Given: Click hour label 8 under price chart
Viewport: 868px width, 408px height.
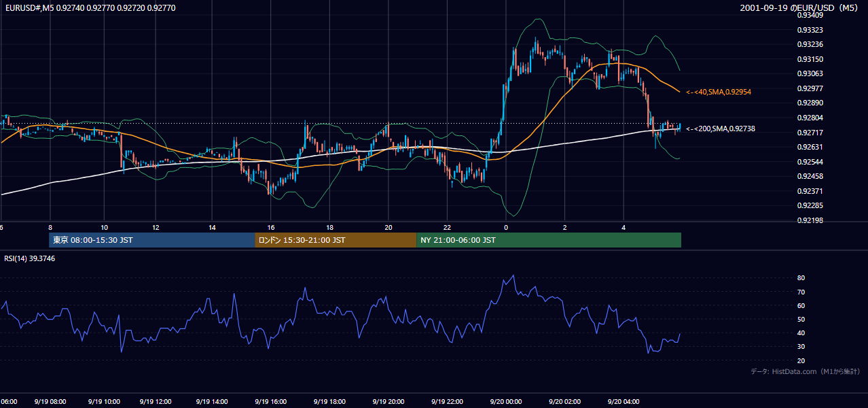Looking at the screenshot, I should point(50,227).
